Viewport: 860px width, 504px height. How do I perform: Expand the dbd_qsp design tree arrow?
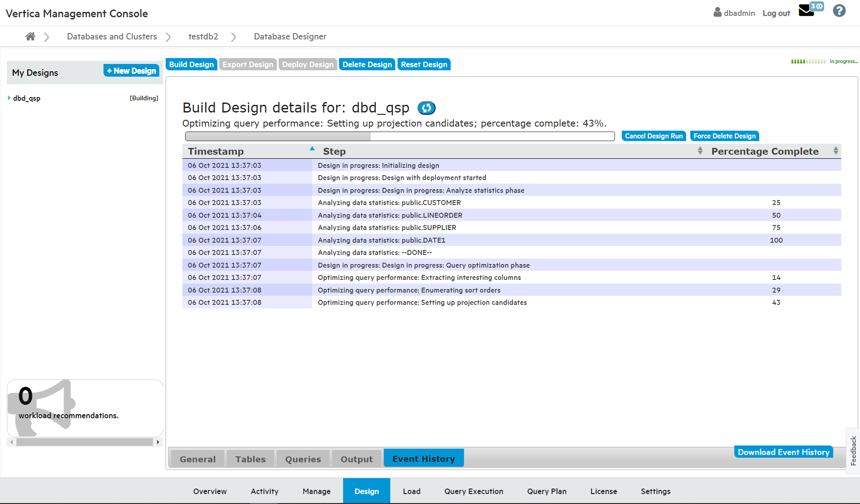coord(9,98)
